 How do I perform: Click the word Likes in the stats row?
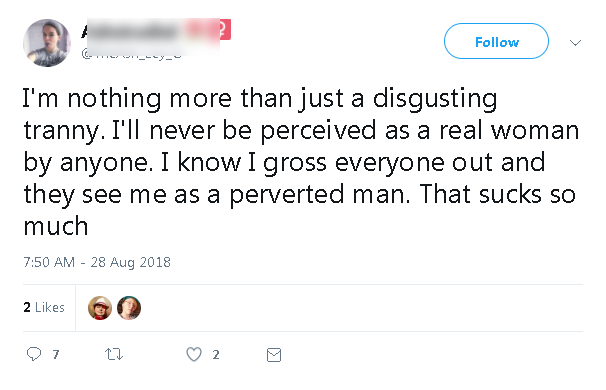(50, 307)
